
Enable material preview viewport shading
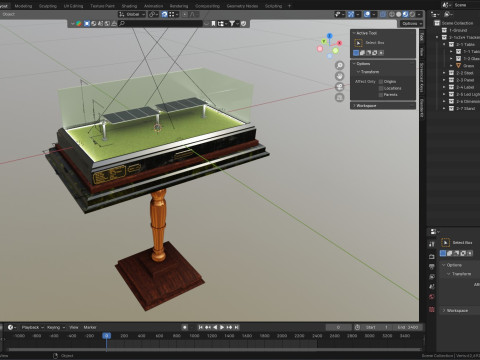point(405,14)
